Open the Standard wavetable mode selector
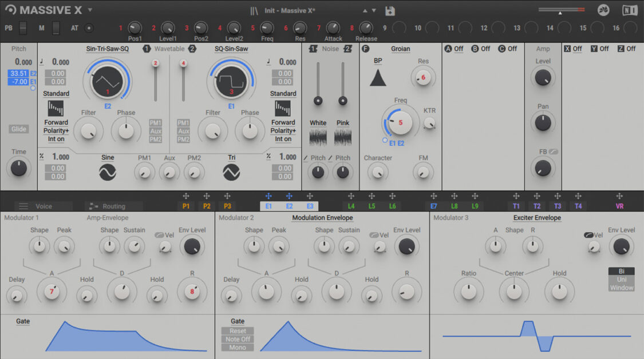Screen dimensions: 644x359 click(x=56, y=93)
